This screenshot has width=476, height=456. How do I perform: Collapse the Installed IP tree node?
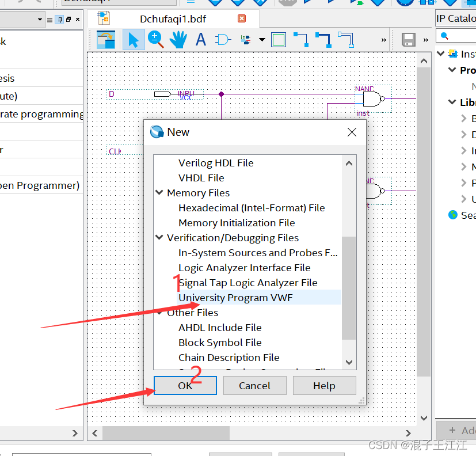pyautogui.click(x=440, y=54)
